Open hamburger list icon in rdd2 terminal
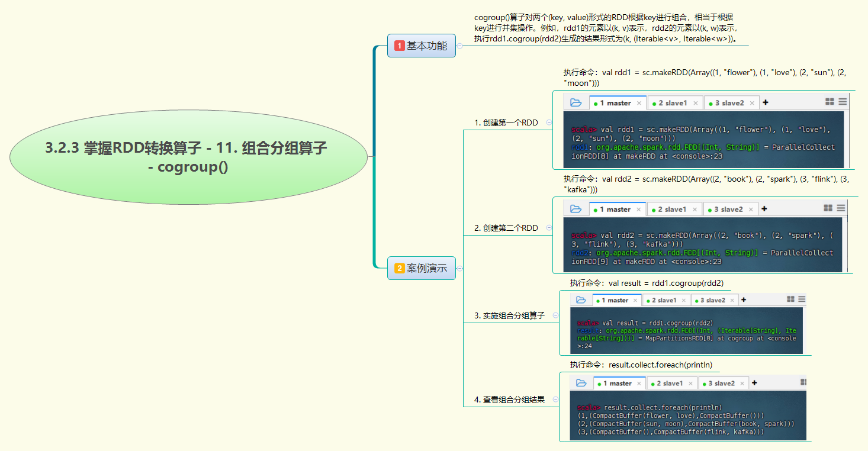Viewport: 868px width, 451px height. [x=841, y=208]
